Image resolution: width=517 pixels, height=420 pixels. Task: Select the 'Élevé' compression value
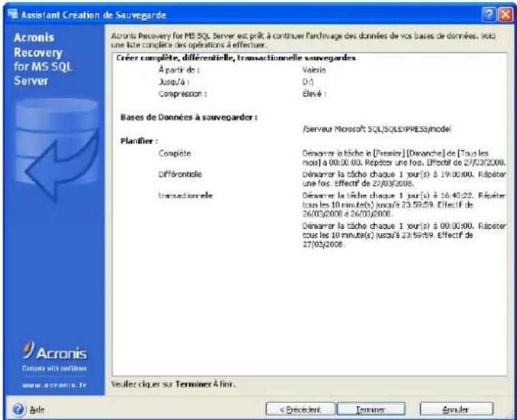click(314, 94)
